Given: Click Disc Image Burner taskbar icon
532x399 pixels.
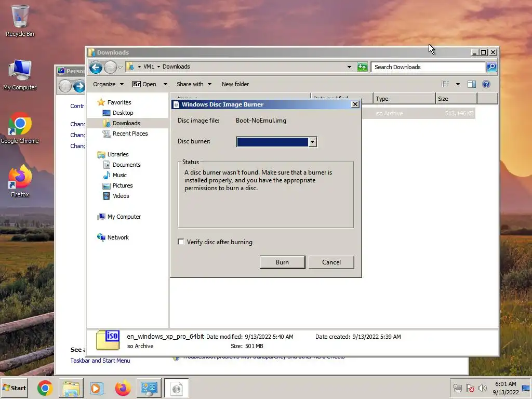Looking at the screenshot, I should click(177, 388).
